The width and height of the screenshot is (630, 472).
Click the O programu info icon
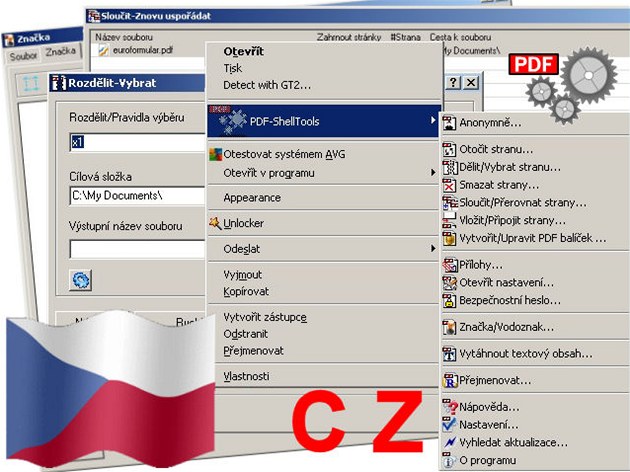pos(448,460)
